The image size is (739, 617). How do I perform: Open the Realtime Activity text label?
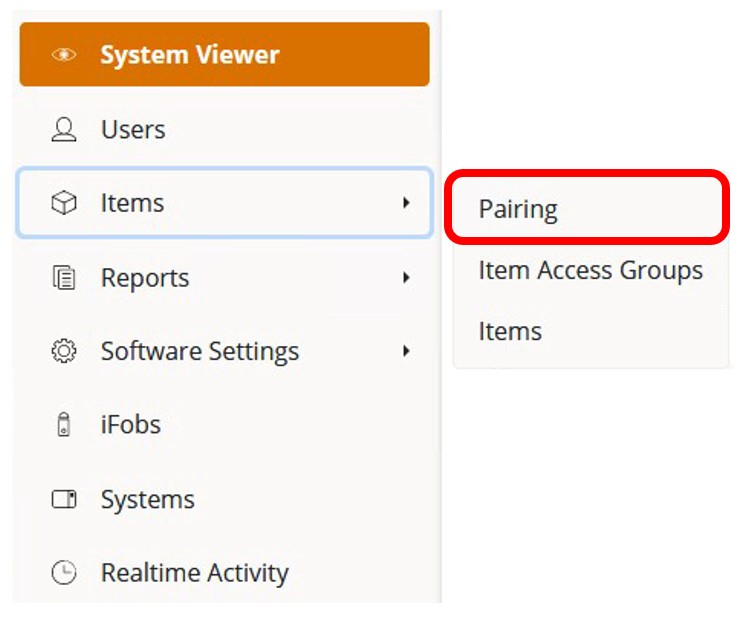(x=194, y=573)
